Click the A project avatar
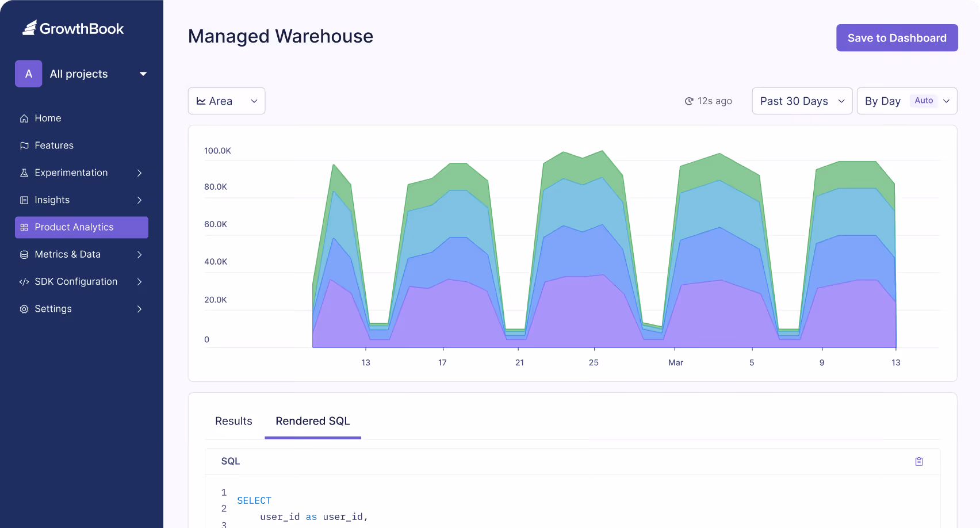This screenshot has height=528, width=980. (x=28, y=74)
